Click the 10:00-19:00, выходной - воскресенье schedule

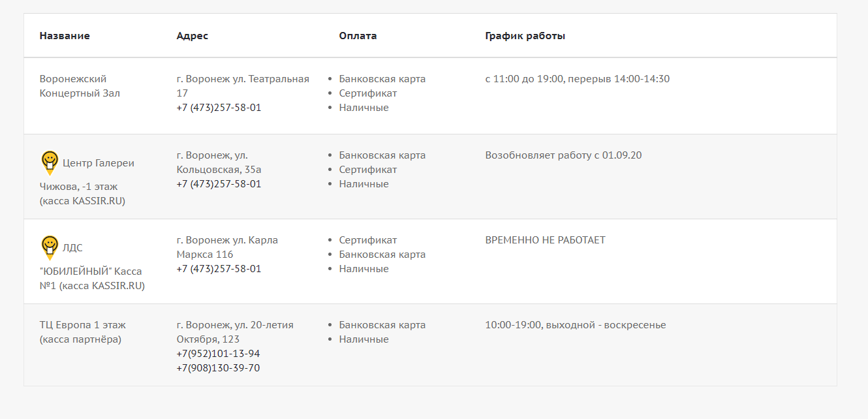coord(575,325)
